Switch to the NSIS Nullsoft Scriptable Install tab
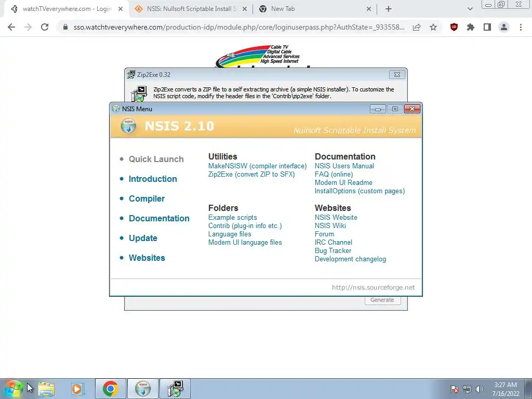The width and height of the screenshot is (532, 399). point(192,9)
